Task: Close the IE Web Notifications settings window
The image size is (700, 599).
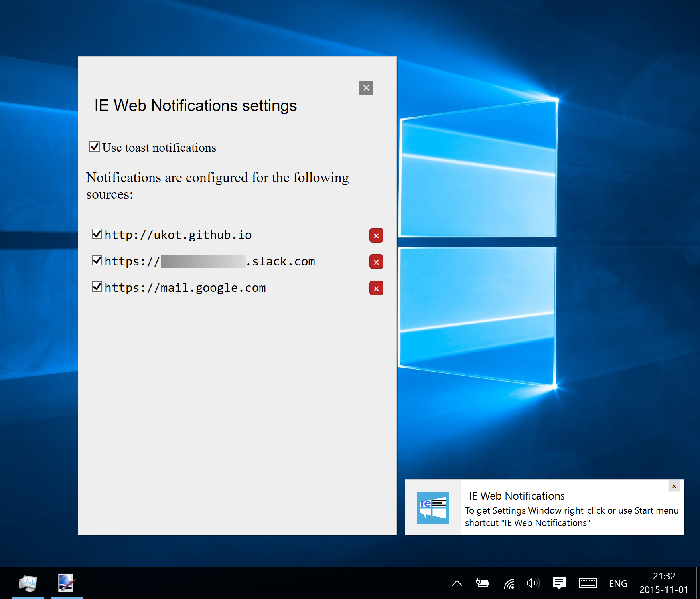Action: click(366, 88)
